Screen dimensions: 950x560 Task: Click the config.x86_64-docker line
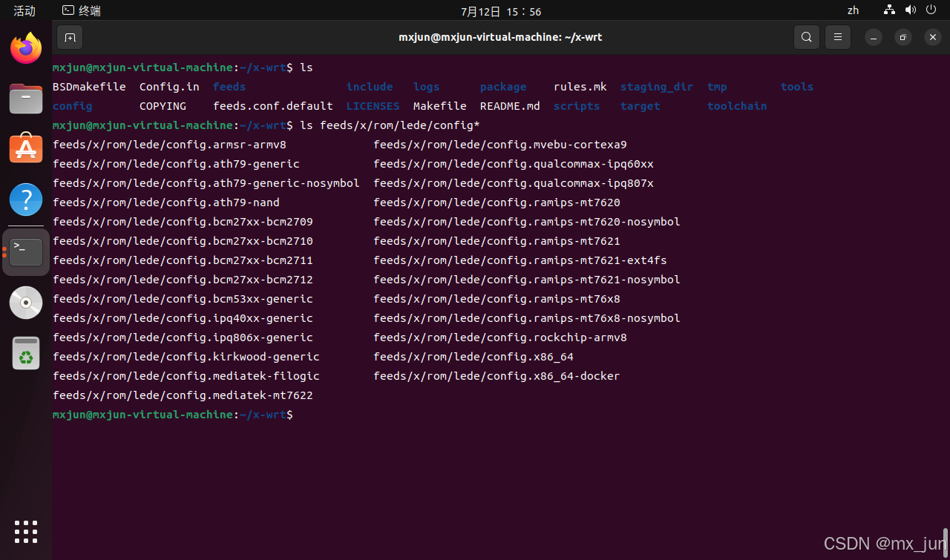click(x=497, y=376)
